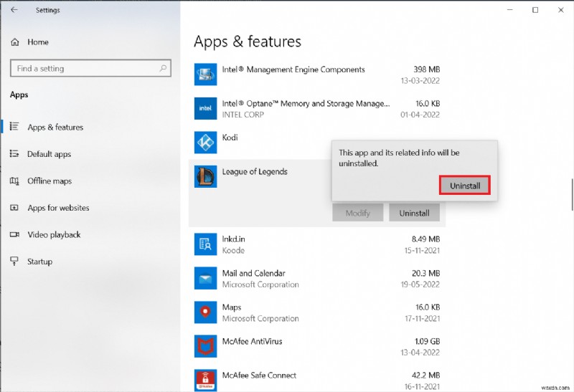574x392 pixels.
Task: Click the Maps app icon
Action: pos(205,312)
